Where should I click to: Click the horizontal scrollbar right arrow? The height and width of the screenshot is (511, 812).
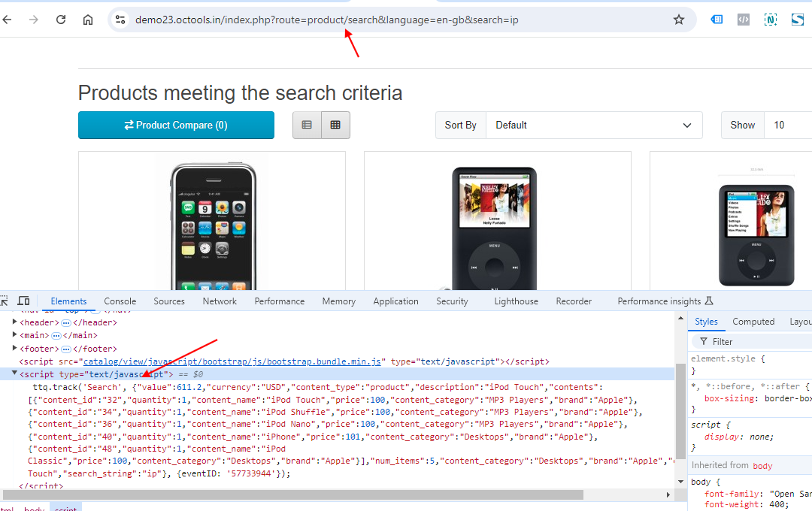(668, 495)
